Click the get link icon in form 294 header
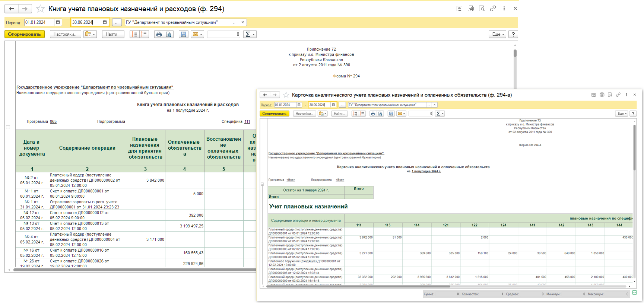The width and height of the screenshot is (644, 303). click(x=493, y=9)
